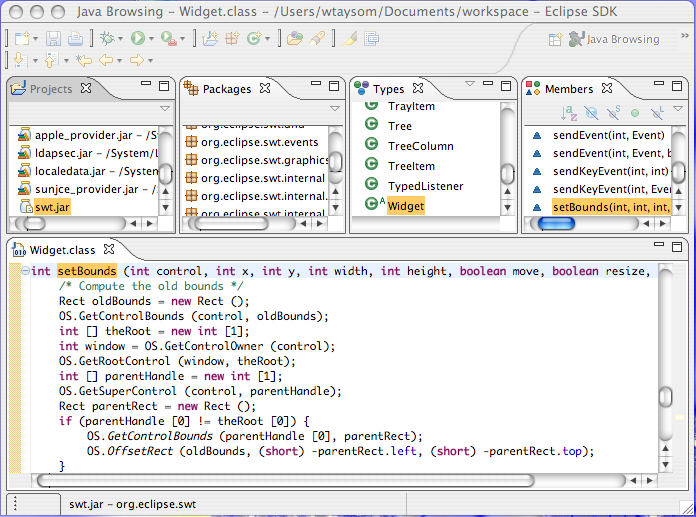The image size is (696, 517).
Task: Toggle Hide Non-Public Members filter
Action: point(635,113)
